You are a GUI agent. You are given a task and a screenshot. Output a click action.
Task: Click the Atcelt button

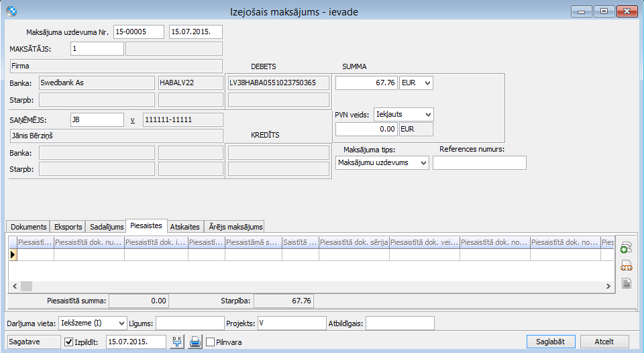coord(604,342)
